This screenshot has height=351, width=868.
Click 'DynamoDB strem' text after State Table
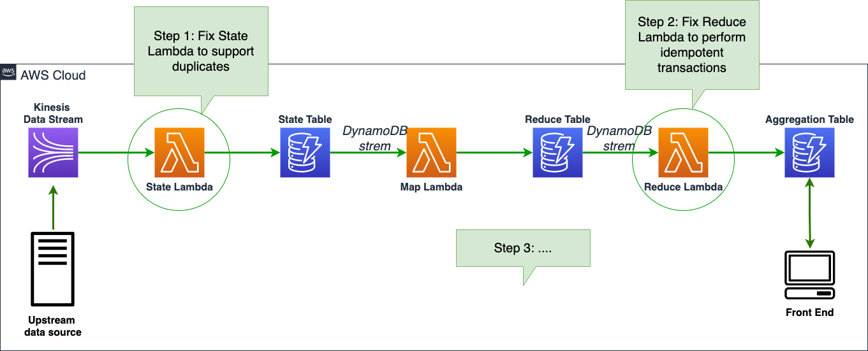(x=375, y=138)
